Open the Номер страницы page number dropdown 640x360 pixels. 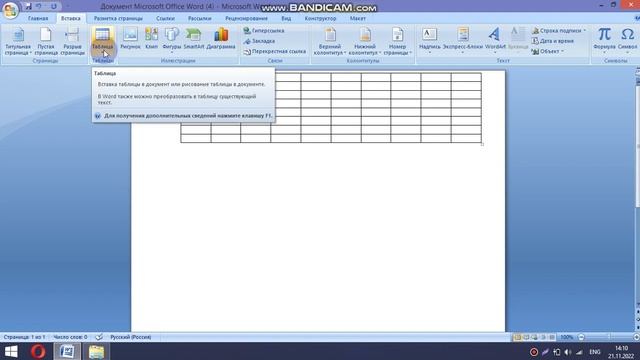click(398, 41)
